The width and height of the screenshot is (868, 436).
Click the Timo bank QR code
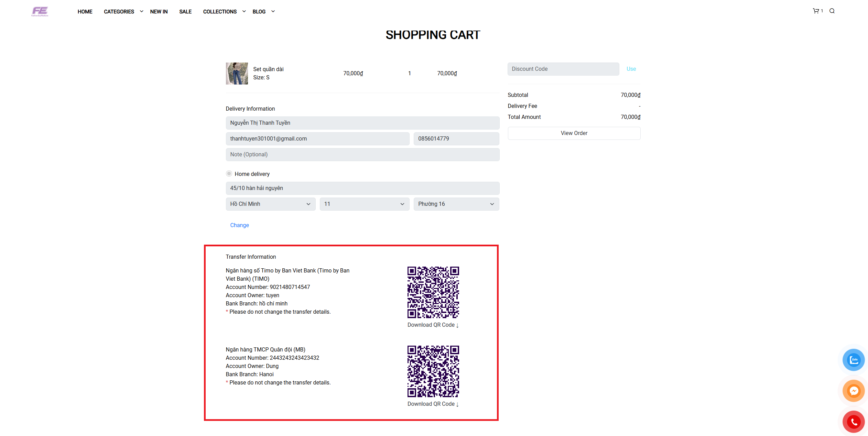coord(433,292)
